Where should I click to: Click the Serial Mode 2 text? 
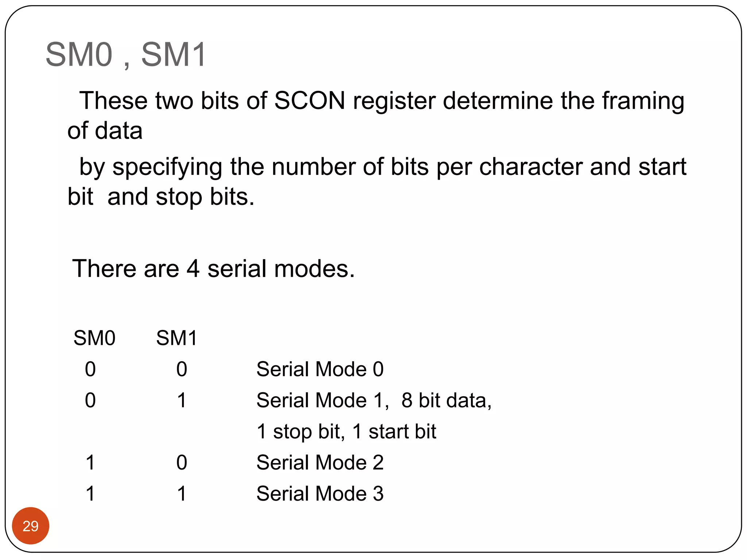tap(320, 462)
